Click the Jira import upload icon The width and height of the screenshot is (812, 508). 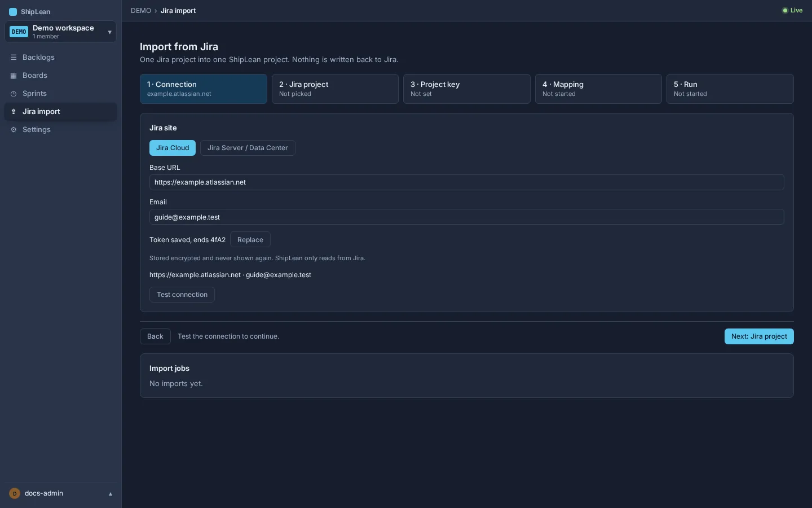pyautogui.click(x=14, y=112)
